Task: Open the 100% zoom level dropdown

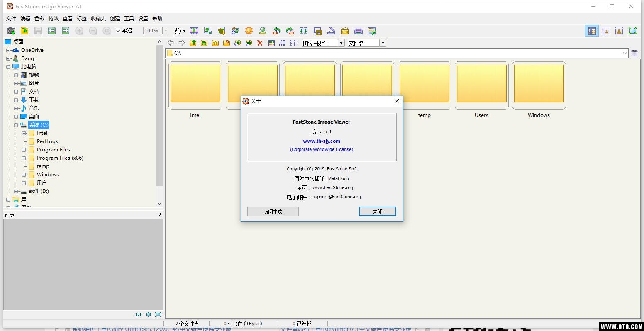Action: (x=166, y=31)
